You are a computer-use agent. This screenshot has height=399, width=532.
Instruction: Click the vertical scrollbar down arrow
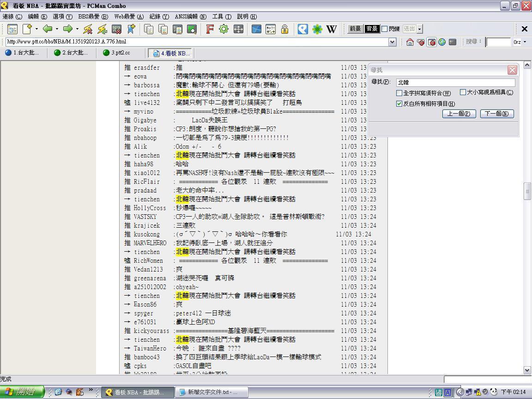(527, 370)
